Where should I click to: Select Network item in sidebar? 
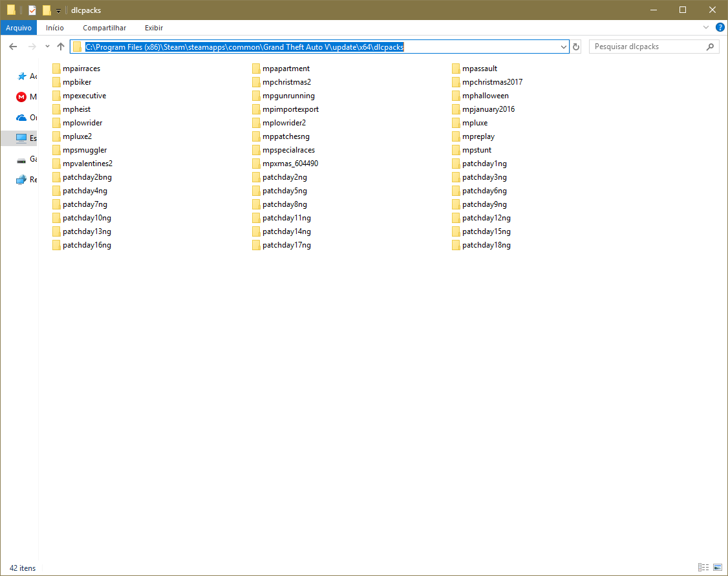point(21,180)
